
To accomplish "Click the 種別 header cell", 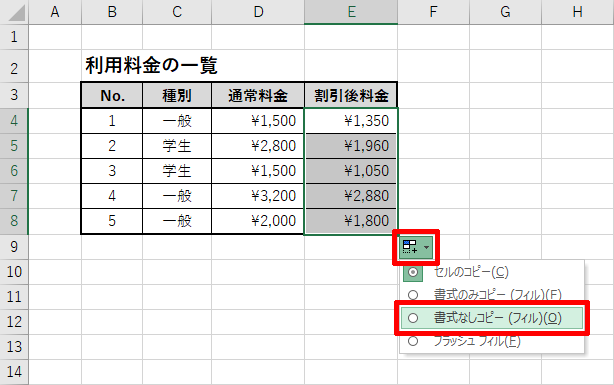I will [x=177, y=95].
